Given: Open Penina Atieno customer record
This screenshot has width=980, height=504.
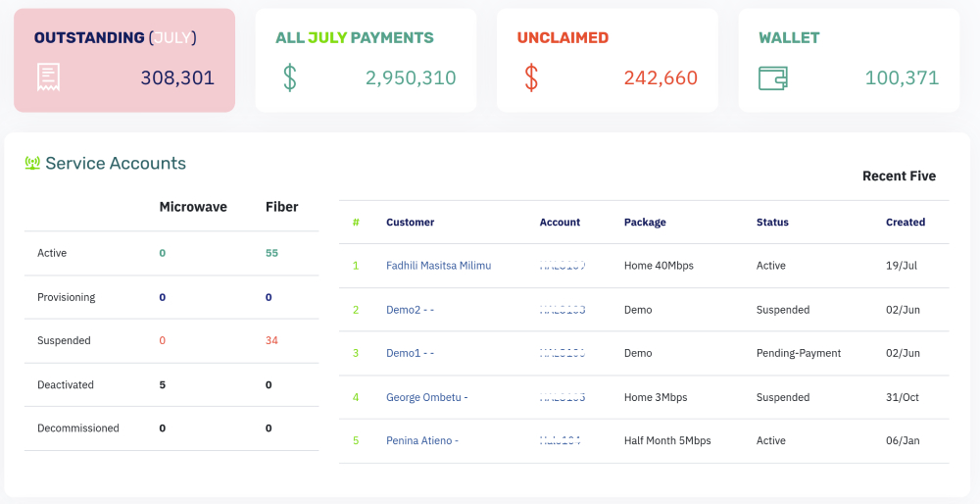Looking at the screenshot, I should point(422,441).
